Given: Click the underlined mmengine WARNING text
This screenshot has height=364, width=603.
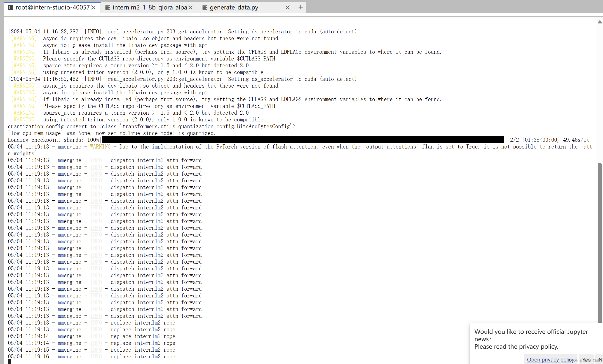Looking at the screenshot, I should click(100, 147).
